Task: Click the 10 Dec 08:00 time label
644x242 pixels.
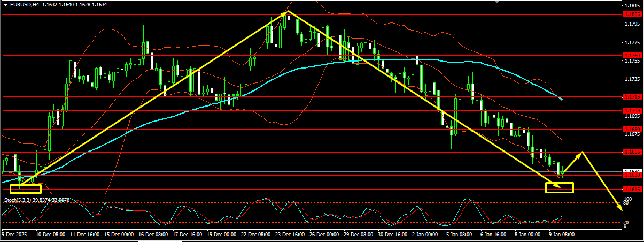Action: (51, 235)
